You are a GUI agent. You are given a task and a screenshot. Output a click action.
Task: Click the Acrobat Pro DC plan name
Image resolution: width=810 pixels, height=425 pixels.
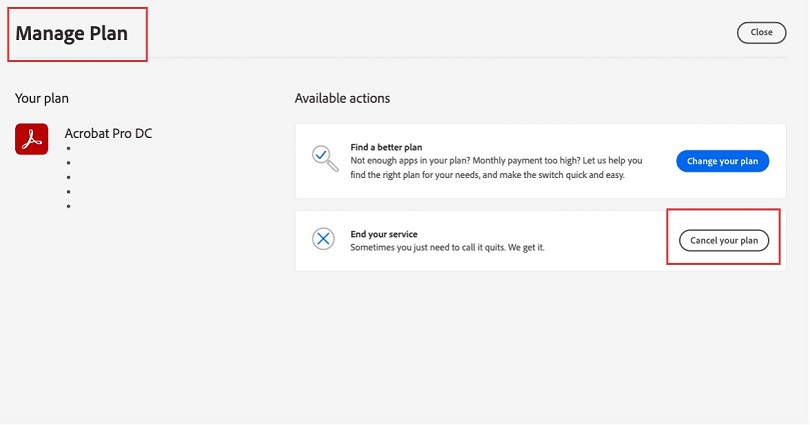click(108, 133)
